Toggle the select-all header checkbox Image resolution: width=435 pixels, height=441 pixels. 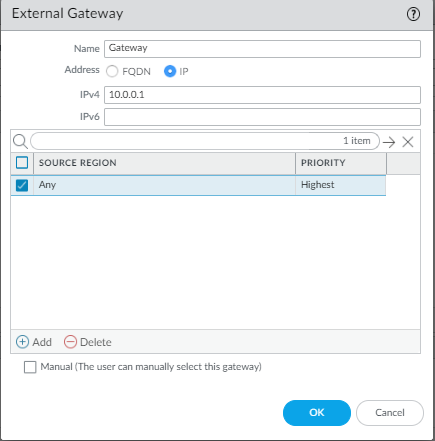click(22, 163)
